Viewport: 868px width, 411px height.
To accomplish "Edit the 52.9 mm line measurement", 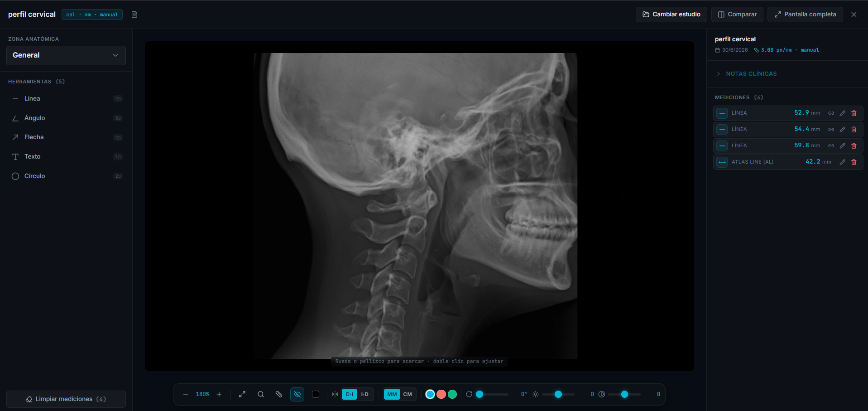I will [x=843, y=113].
